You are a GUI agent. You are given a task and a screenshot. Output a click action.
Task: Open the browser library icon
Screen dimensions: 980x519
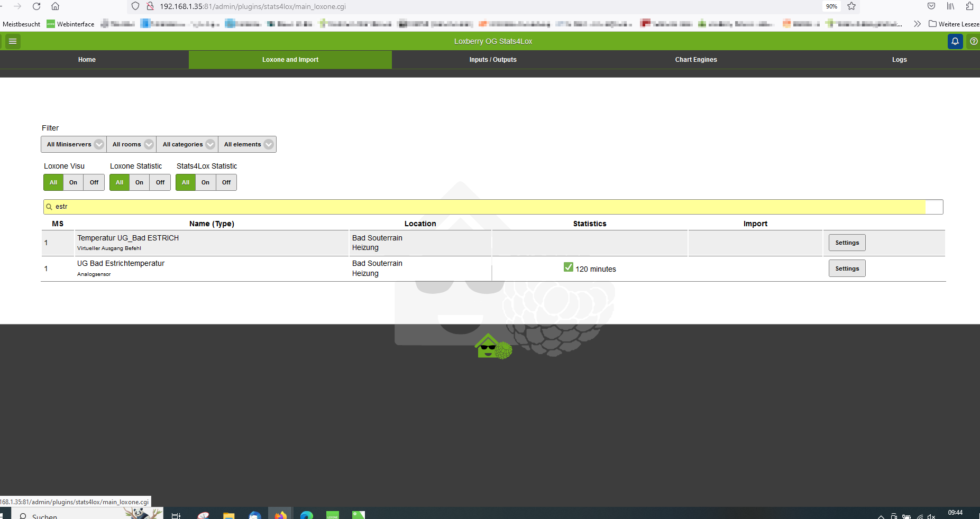950,6
